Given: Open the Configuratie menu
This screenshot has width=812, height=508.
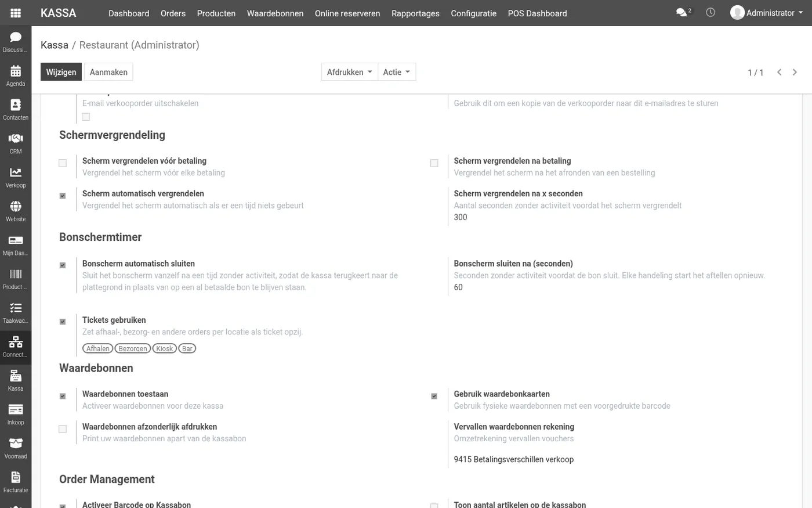Looking at the screenshot, I should pyautogui.click(x=474, y=13).
